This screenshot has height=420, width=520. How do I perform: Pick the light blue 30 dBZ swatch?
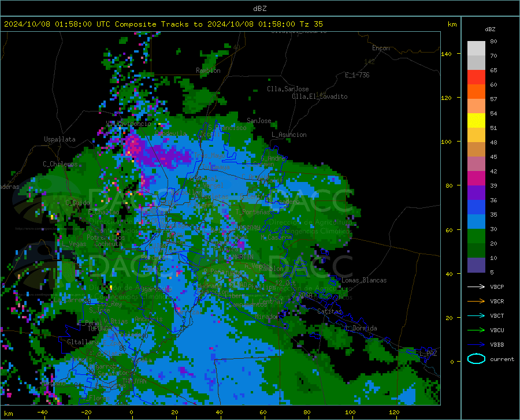pos(476,222)
